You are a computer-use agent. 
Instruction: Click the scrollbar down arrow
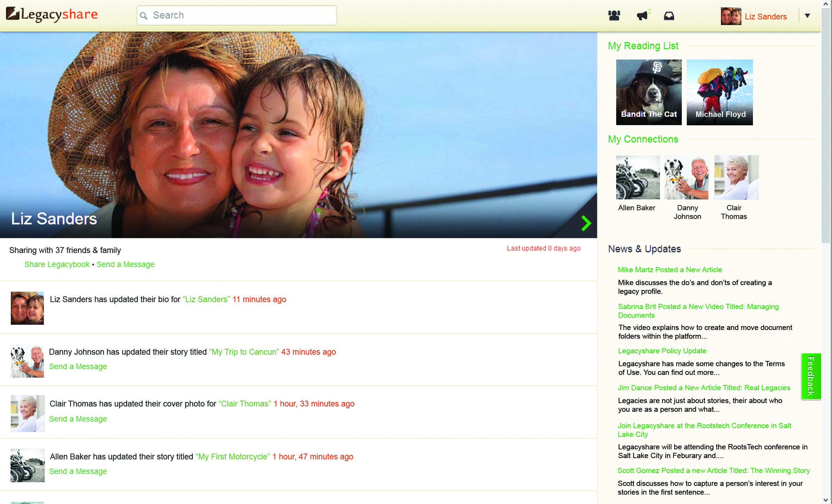coord(826,500)
